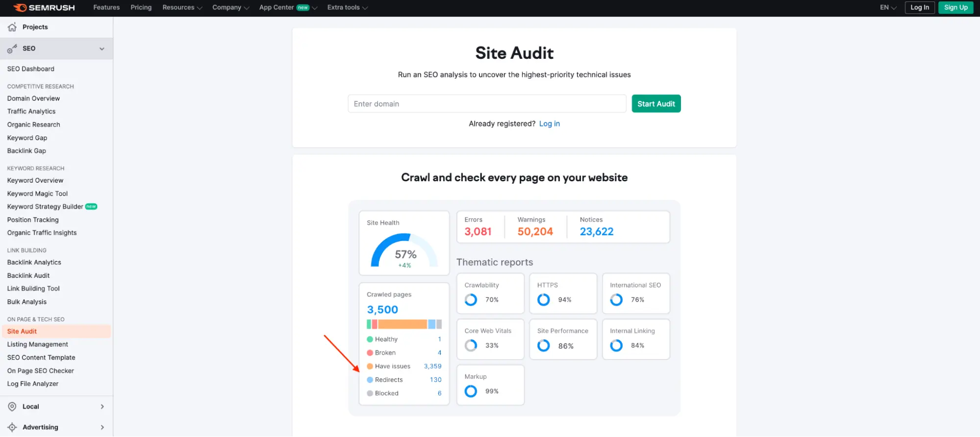Click the Markup donut chart icon
Viewport: 980px width, 437px height.
coord(471,391)
